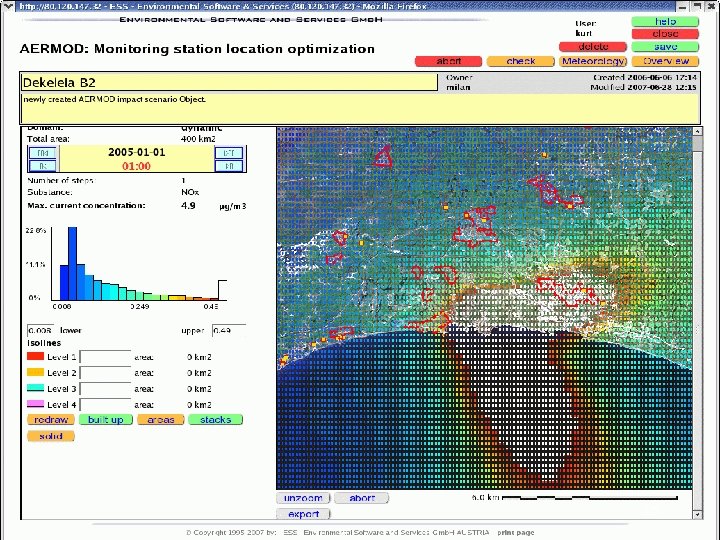Click the map scroll-up arrow
Screen dimensions: 720x540
click(697, 132)
